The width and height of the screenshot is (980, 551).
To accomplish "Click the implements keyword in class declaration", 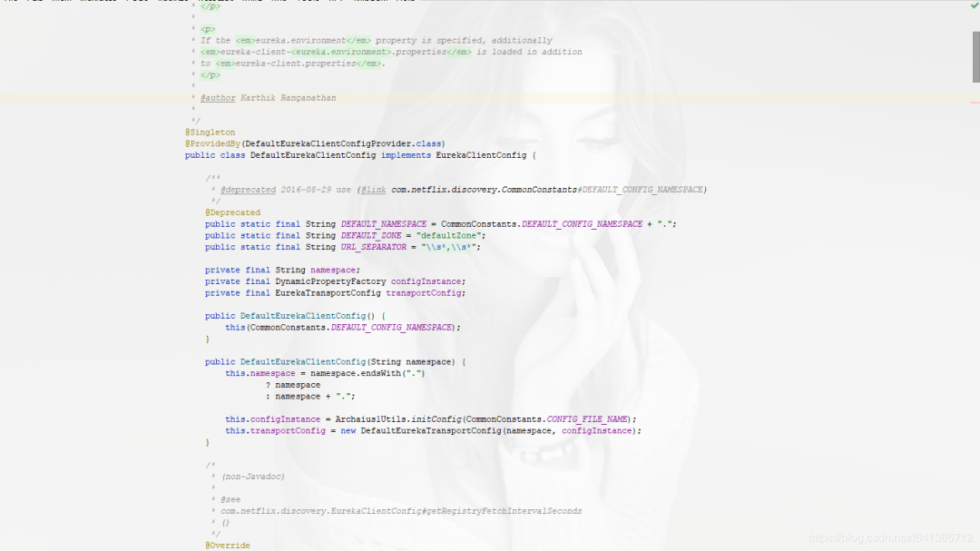I will (406, 155).
